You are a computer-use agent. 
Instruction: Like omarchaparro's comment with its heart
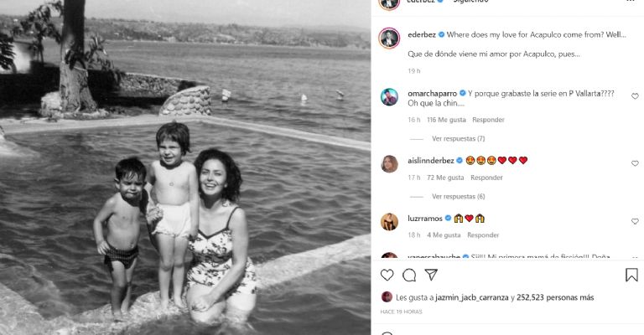pyautogui.click(x=635, y=96)
